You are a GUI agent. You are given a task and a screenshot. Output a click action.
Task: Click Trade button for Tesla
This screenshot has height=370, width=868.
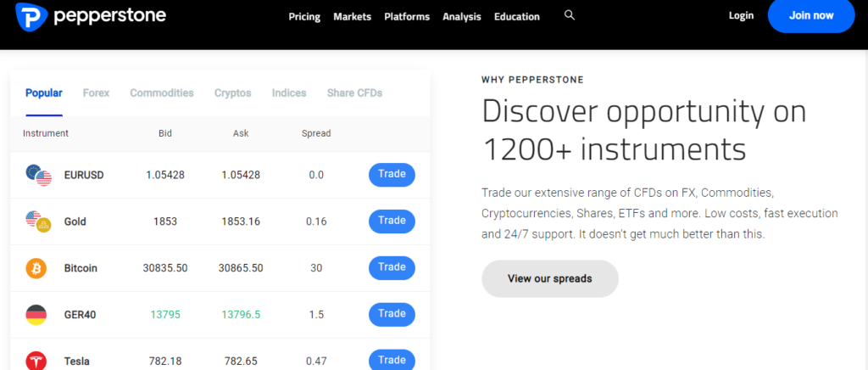pos(392,360)
